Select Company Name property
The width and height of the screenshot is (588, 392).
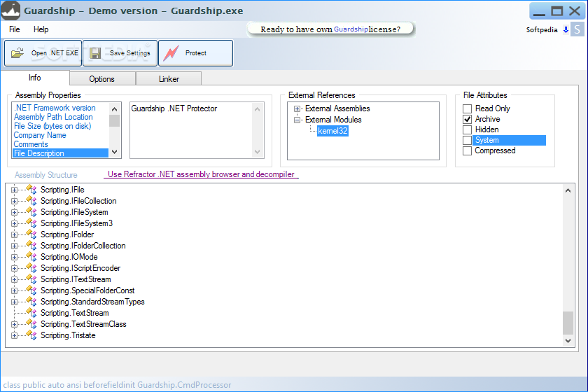(40, 135)
